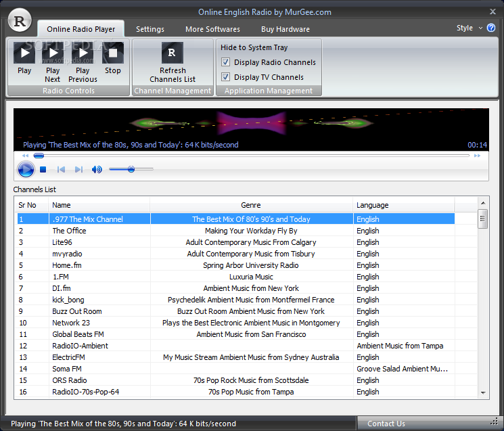The image size is (504, 431).
Task: Select the 1.FM channel row
Action: coord(235,277)
